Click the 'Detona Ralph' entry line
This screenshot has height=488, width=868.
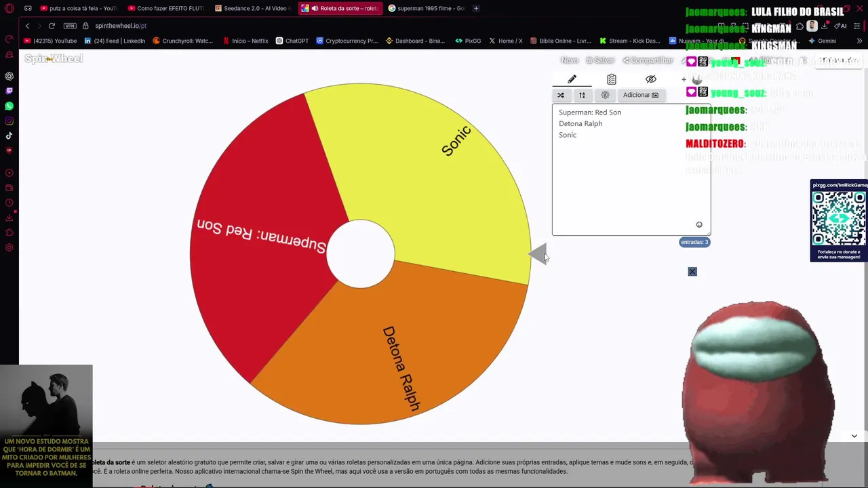point(580,123)
